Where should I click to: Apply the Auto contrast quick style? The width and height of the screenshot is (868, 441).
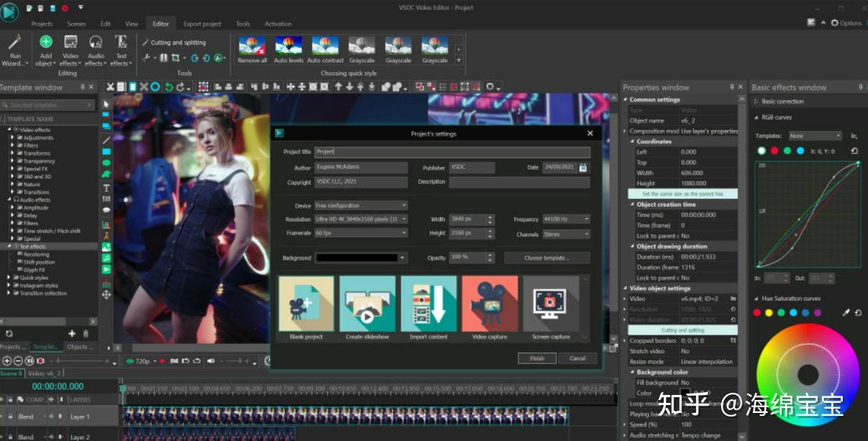325,50
